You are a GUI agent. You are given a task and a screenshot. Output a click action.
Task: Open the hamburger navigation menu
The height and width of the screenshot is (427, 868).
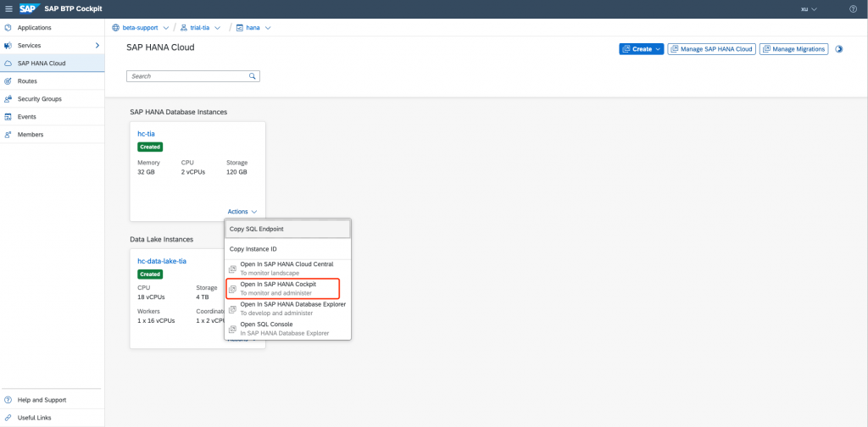[8, 8]
